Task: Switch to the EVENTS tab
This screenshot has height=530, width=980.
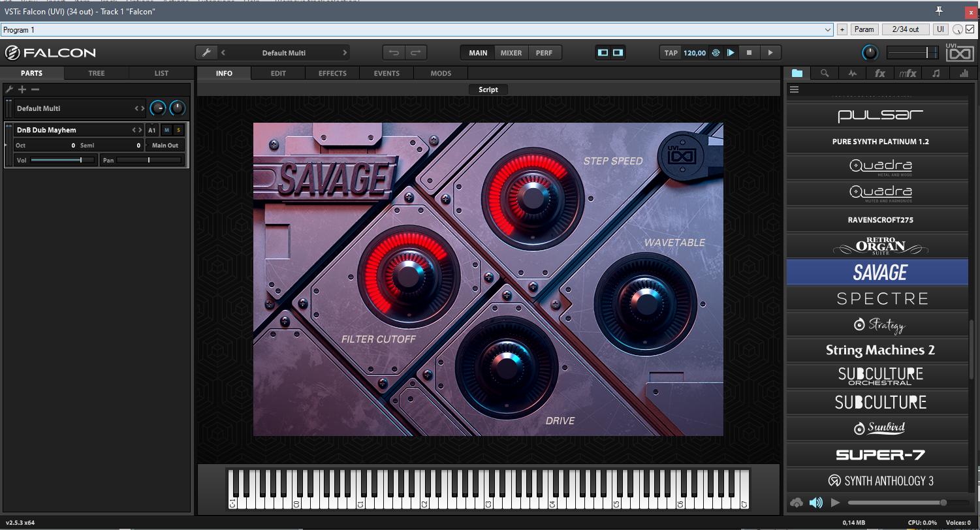Action: [387, 73]
